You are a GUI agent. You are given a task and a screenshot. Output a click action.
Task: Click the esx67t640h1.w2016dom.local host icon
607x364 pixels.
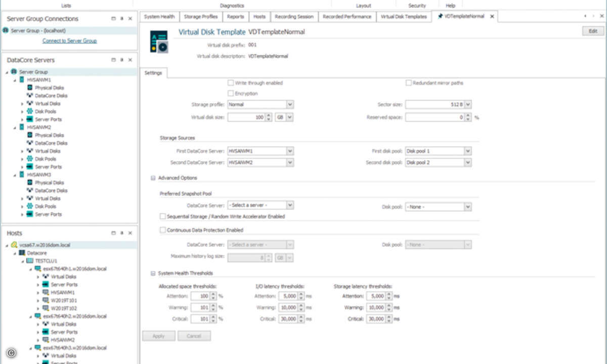pos(38,268)
